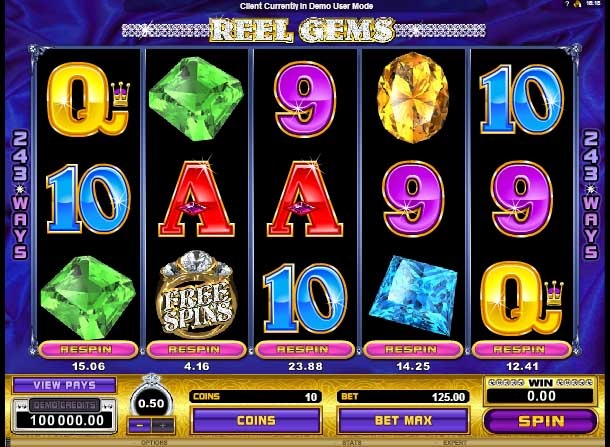Screen dimensions: 610x447
Task: Start the reels with the Spin button
Action: (x=541, y=421)
